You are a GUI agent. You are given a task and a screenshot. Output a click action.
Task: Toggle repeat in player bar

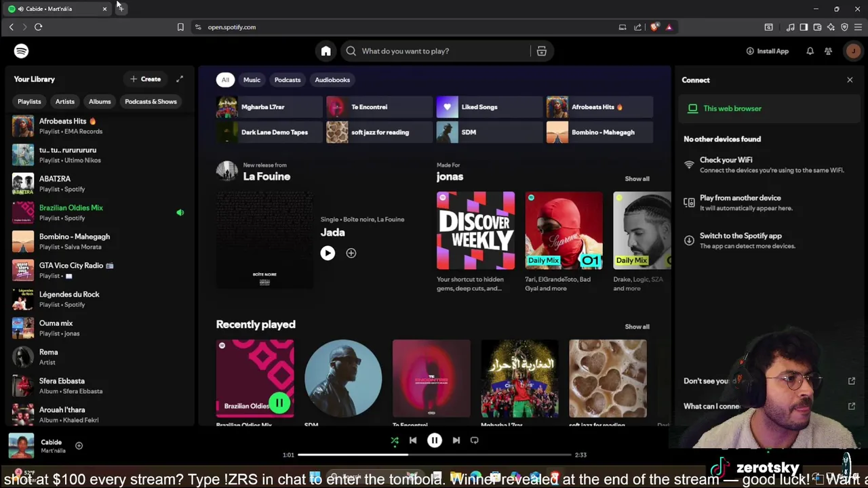pos(475,441)
